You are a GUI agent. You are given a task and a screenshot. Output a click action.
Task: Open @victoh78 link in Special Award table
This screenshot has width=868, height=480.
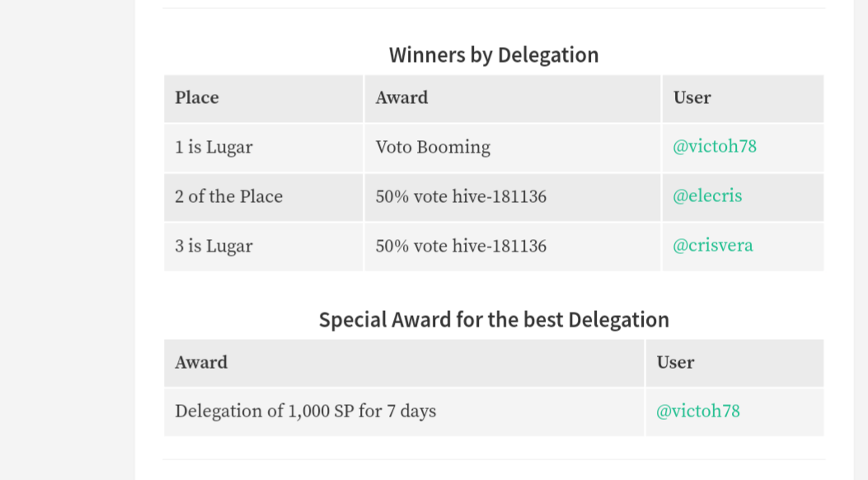coord(697,412)
